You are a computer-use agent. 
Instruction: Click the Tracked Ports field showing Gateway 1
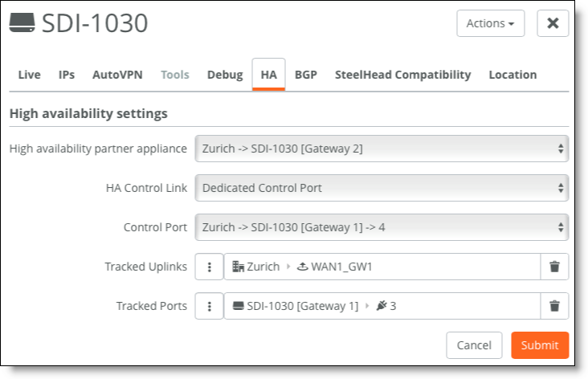pyautogui.click(x=382, y=306)
